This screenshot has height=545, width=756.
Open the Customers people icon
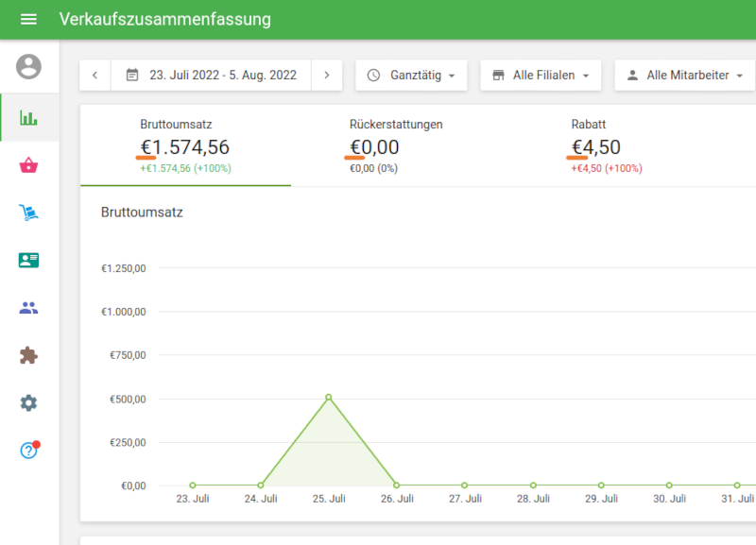pyautogui.click(x=29, y=308)
